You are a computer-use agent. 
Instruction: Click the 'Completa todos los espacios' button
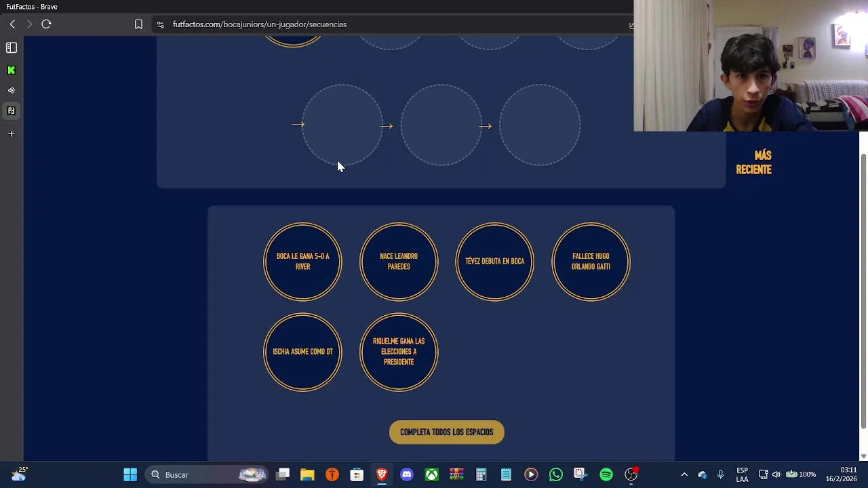pos(447,432)
